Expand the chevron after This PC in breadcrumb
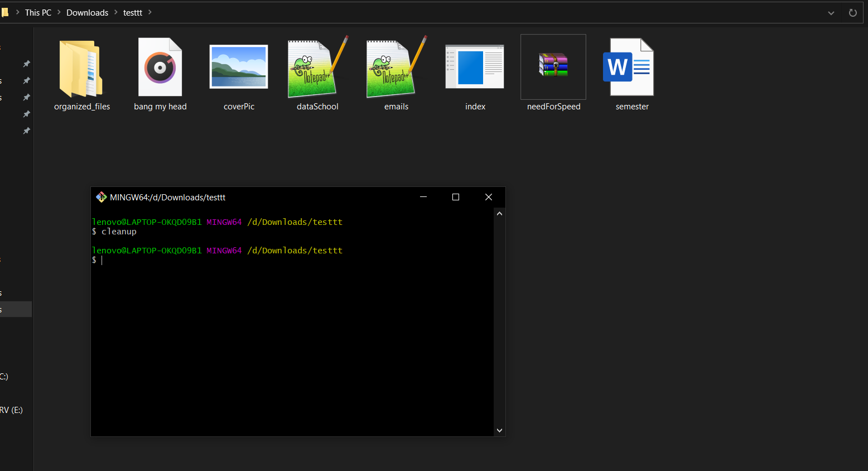The width and height of the screenshot is (868, 471). point(59,12)
